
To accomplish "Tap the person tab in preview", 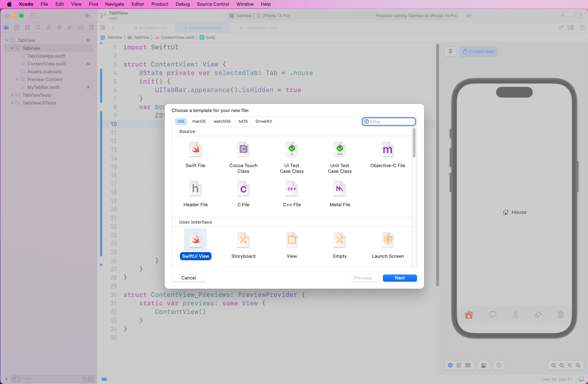I will (x=515, y=315).
